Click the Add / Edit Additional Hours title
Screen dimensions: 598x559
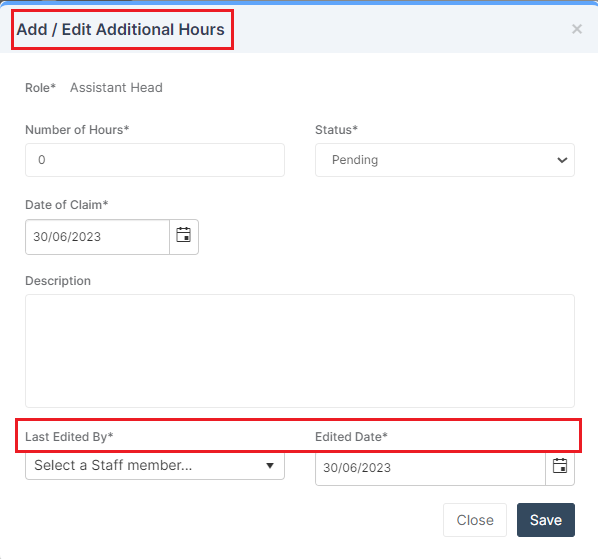click(x=121, y=29)
